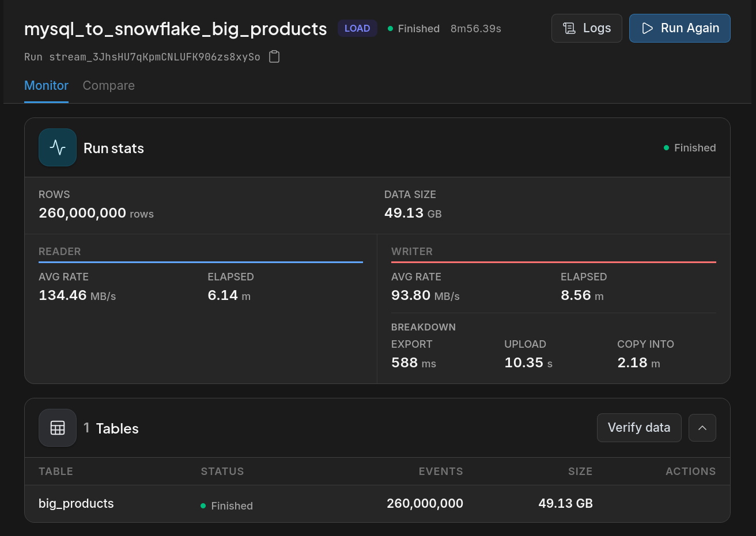This screenshot has height=536, width=756.
Task: Click the EVENTS column header
Action: (441, 472)
